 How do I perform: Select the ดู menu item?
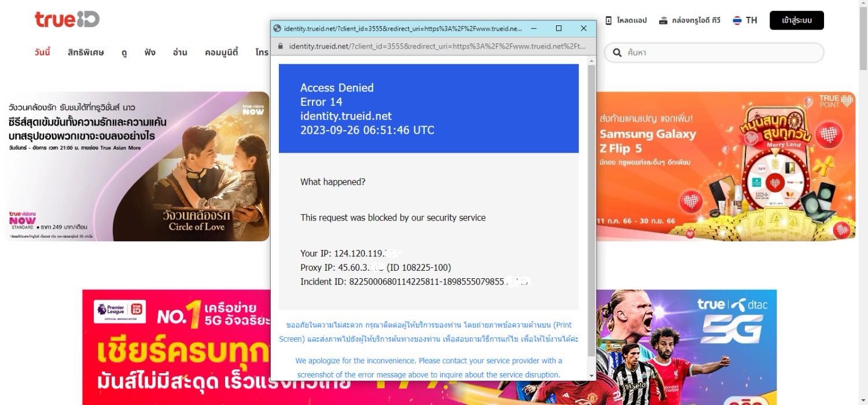[124, 52]
